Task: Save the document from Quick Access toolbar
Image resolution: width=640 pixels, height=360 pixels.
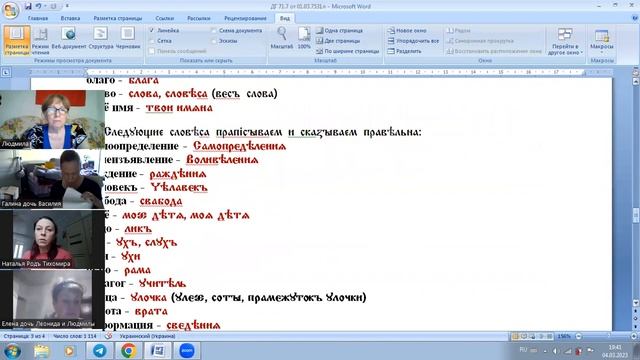Action: (x=28, y=6)
